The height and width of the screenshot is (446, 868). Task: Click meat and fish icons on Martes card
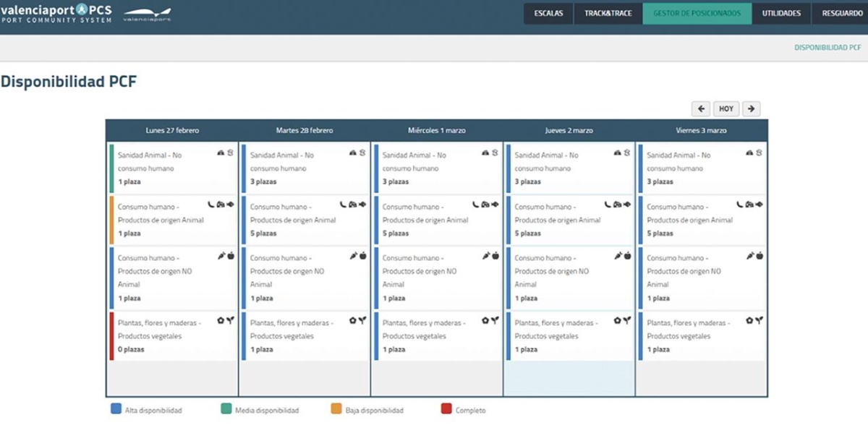pyautogui.click(x=354, y=205)
